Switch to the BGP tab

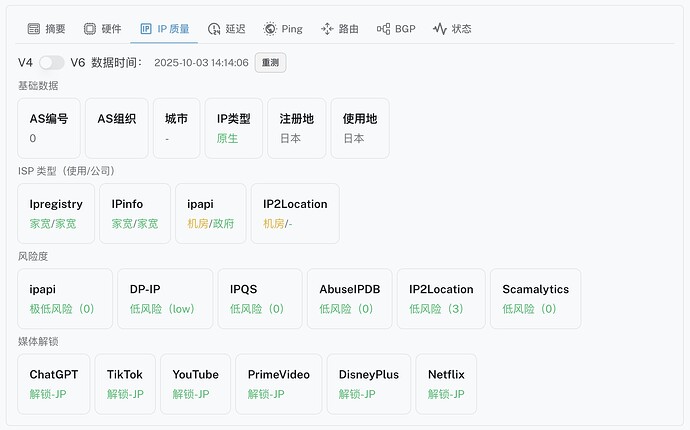pyautogui.click(x=396, y=29)
